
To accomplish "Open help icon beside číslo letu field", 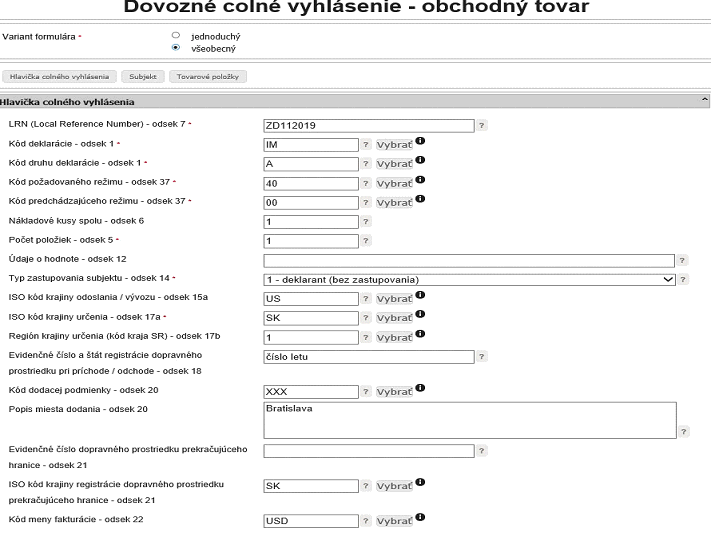I will [x=481, y=356].
